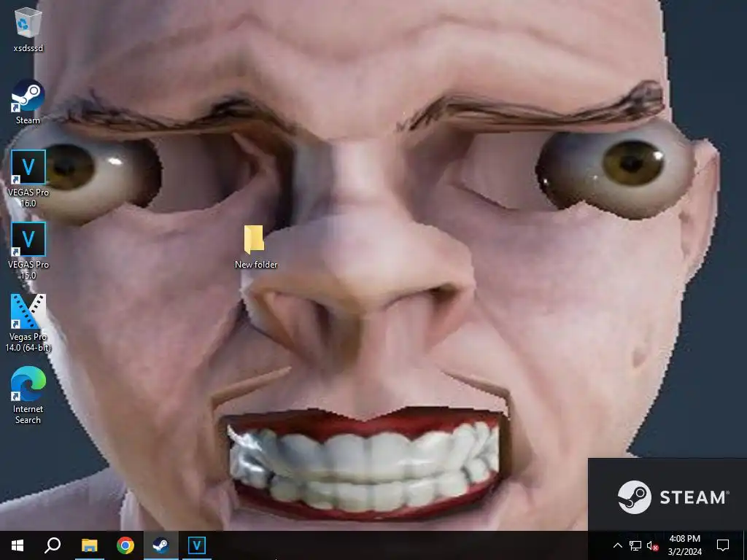Launch Google Chrome from the taskbar
Viewport: 747px width, 560px height.
pos(125,545)
